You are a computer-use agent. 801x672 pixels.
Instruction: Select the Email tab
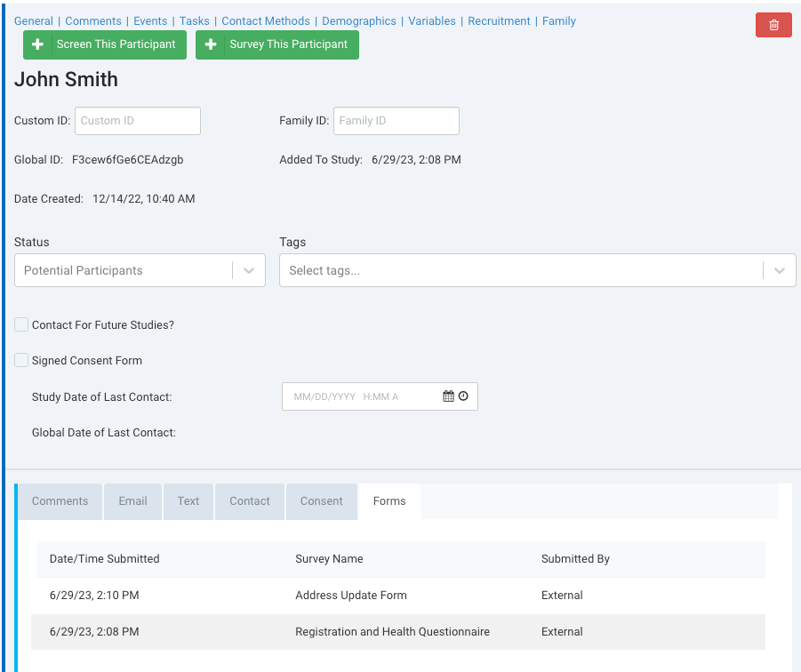point(133,501)
